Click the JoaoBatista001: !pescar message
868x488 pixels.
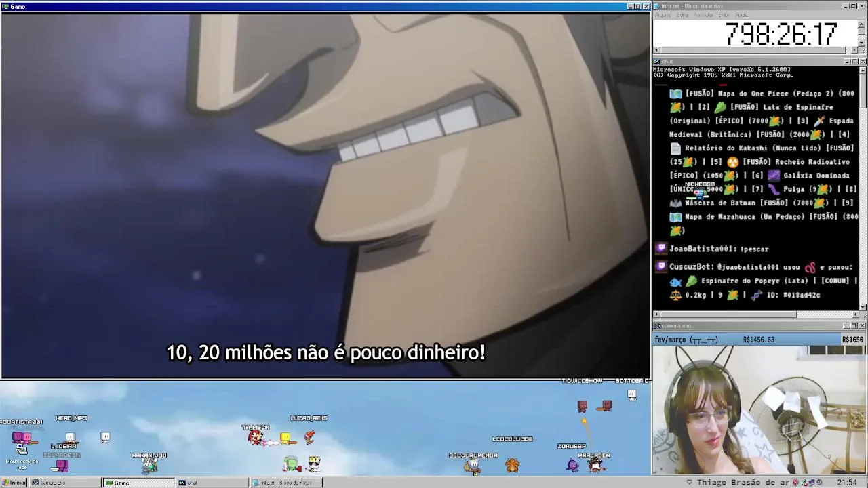click(719, 249)
